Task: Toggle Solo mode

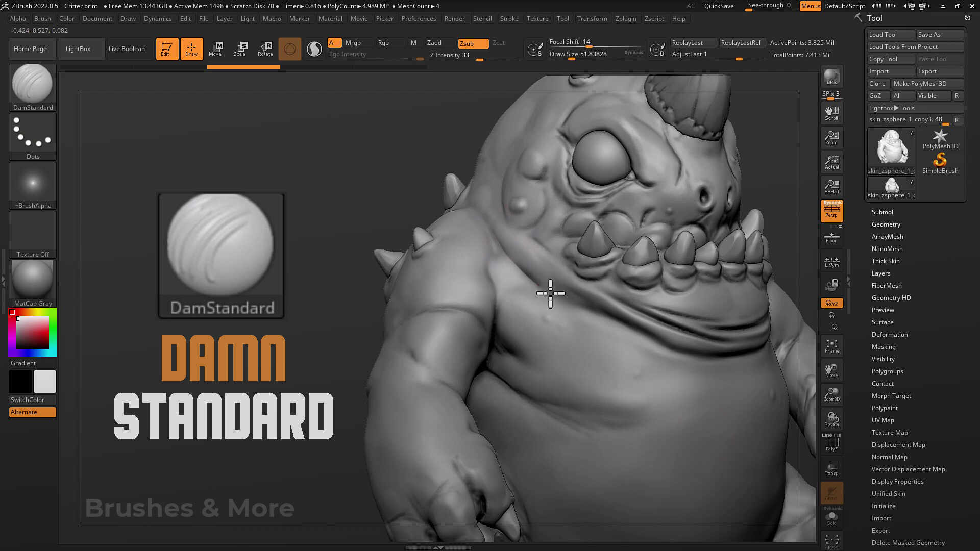Action: tap(831, 517)
